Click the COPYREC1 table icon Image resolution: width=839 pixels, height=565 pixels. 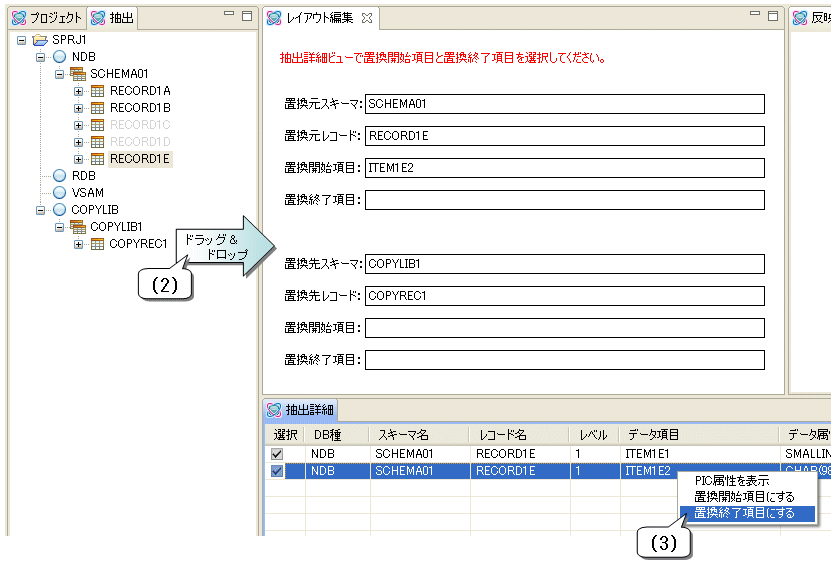(x=97, y=244)
